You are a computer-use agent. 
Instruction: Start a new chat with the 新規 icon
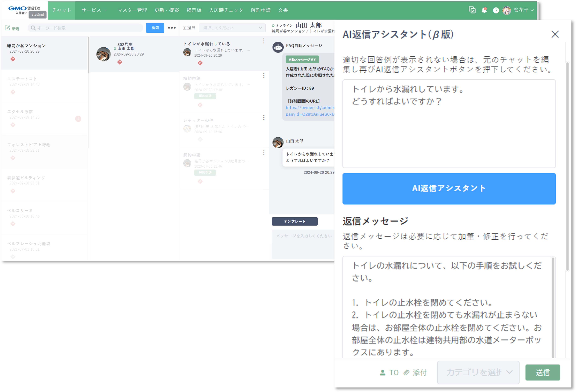[x=8, y=28]
